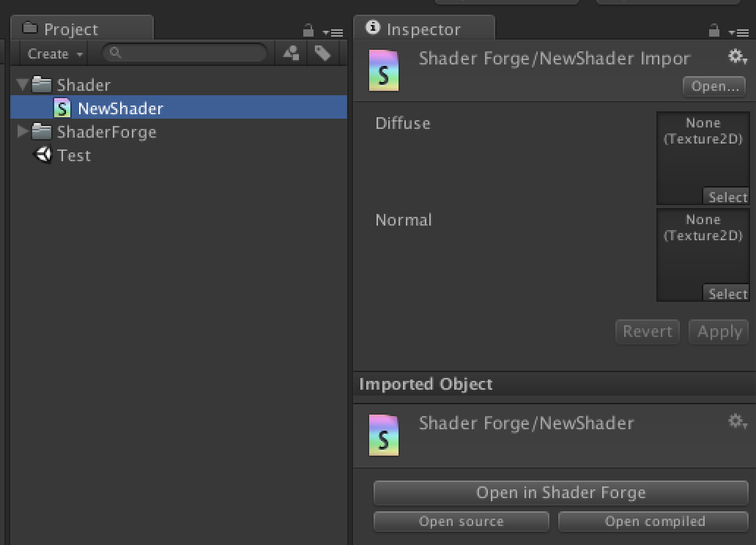756x545 pixels.
Task: Open the Create dropdown menu
Action: click(55, 53)
